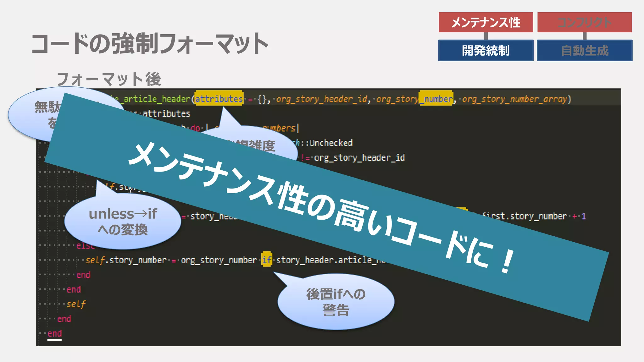Click the faded コンフリクト box
Screen dimensions: 644x362
pos(585,22)
